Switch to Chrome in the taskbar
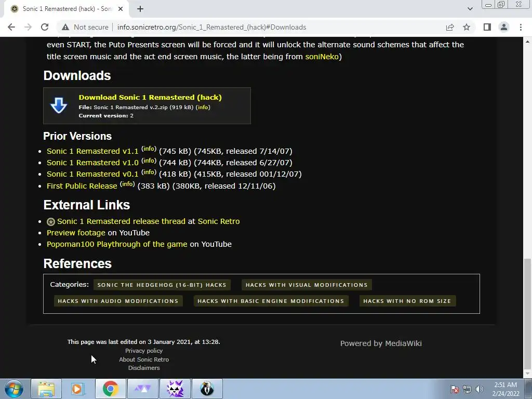 coord(110,389)
